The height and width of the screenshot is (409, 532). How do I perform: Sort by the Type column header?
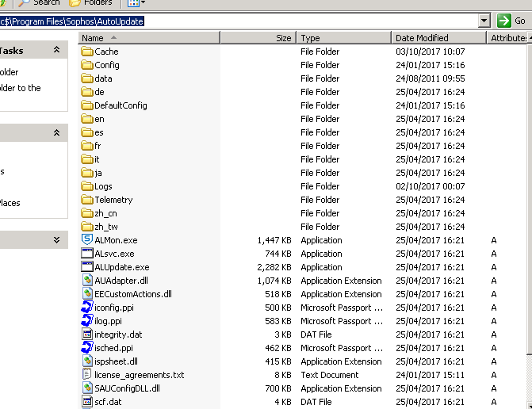(344, 37)
